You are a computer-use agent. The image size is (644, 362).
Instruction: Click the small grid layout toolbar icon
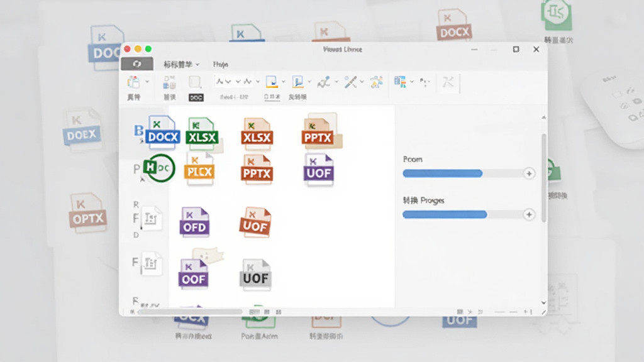[170, 82]
